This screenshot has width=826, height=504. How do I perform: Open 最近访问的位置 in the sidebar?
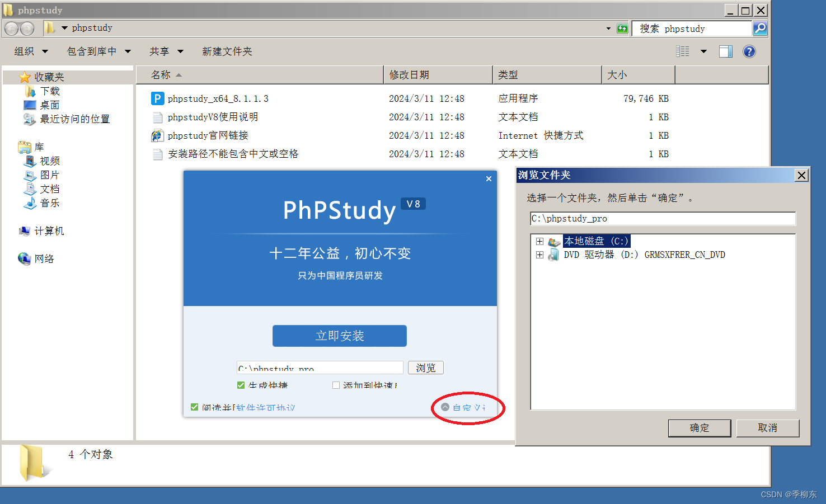click(74, 119)
